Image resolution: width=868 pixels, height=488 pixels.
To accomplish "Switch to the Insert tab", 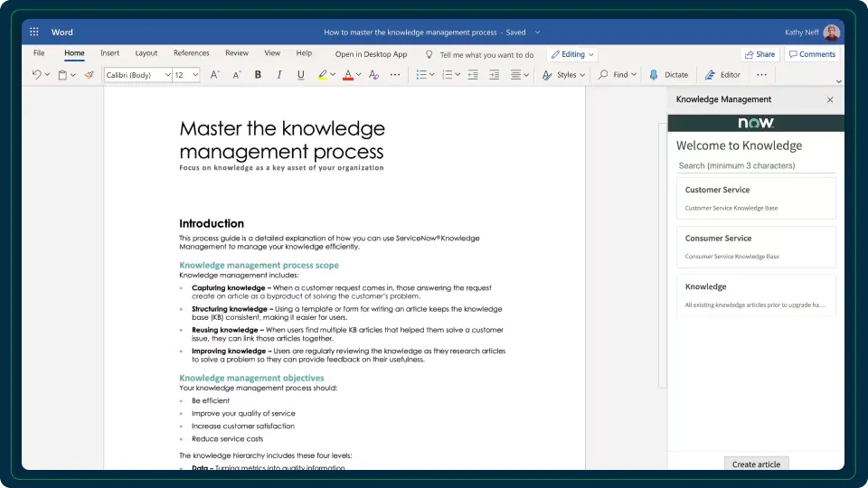I will (x=109, y=53).
